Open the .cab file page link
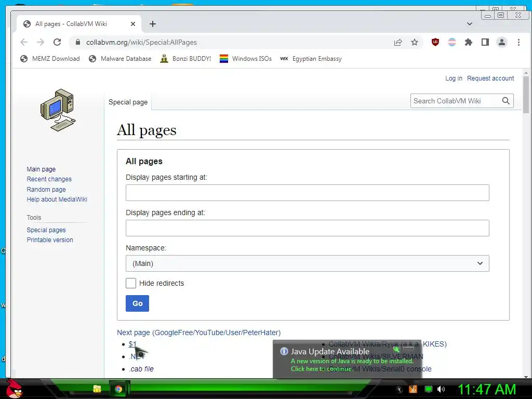Screen dimensions: 532x399 [141, 369]
